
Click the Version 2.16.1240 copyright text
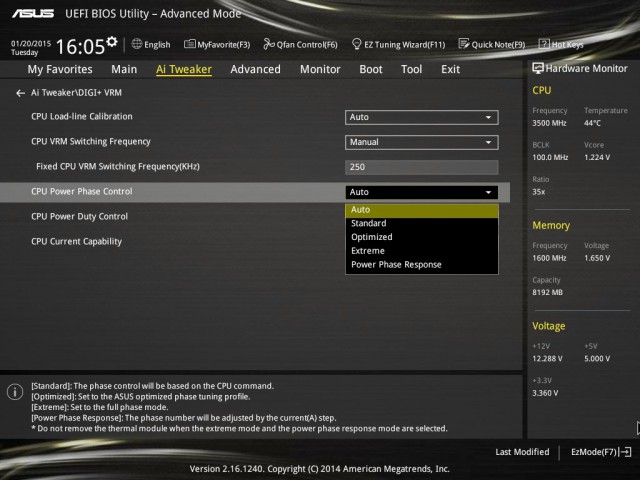tap(320, 469)
